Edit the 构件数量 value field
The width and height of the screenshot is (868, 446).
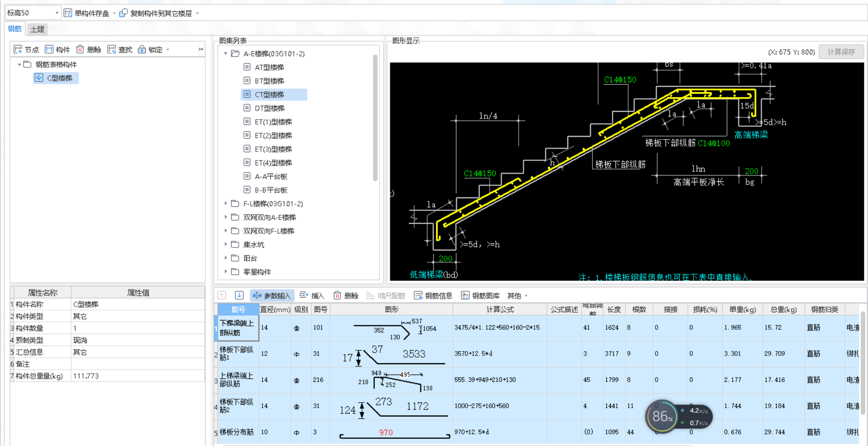138,328
